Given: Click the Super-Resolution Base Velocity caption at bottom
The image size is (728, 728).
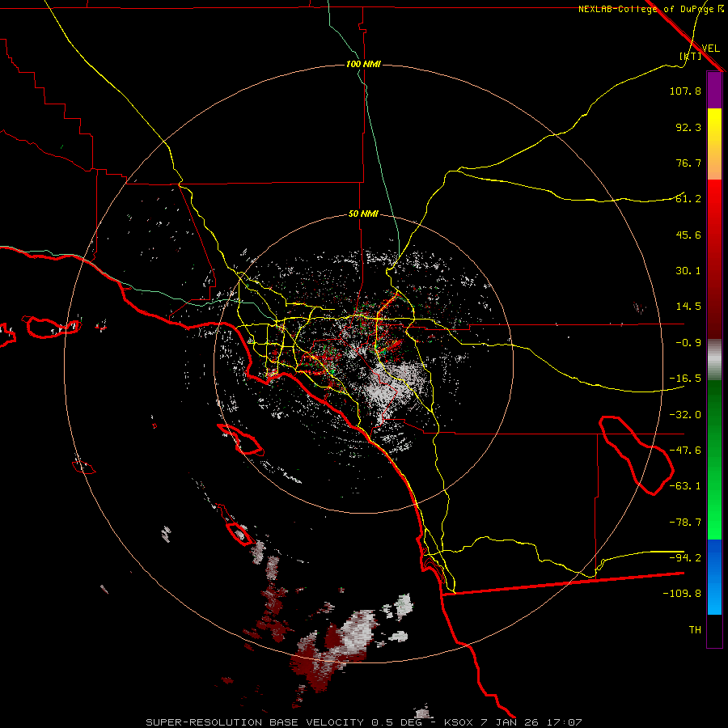Looking at the screenshot, I should [363, 722].
